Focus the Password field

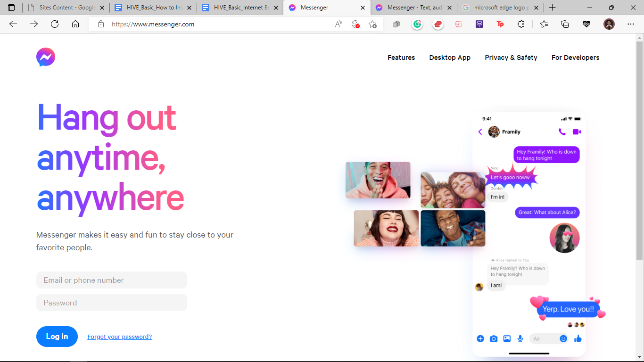tap(112, 303)
